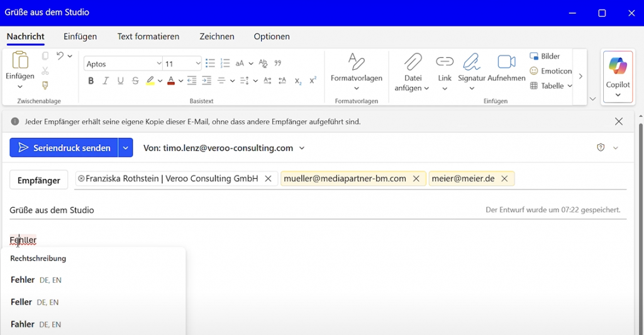Click the shield security icon
Screen dimensions: 644x335
click(x=601, y=147)
